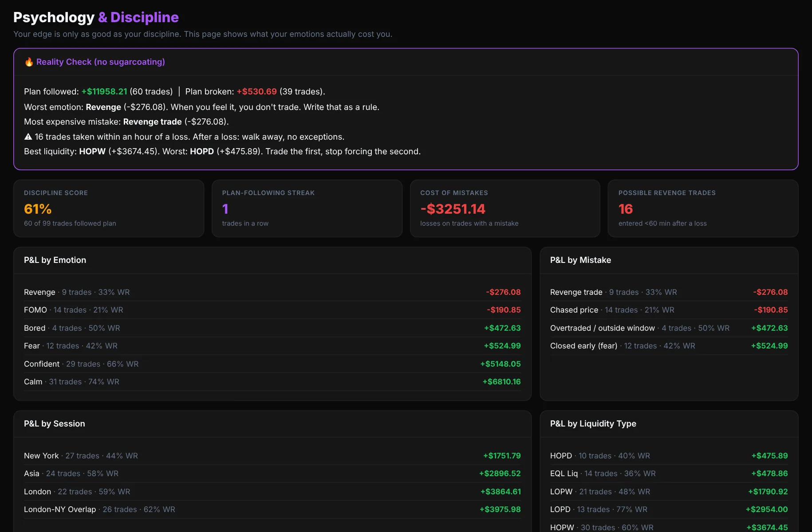Click the LOPW 21 trades liquidity row
This screenshot has height=532, width=812.
[x=669, y=492]
